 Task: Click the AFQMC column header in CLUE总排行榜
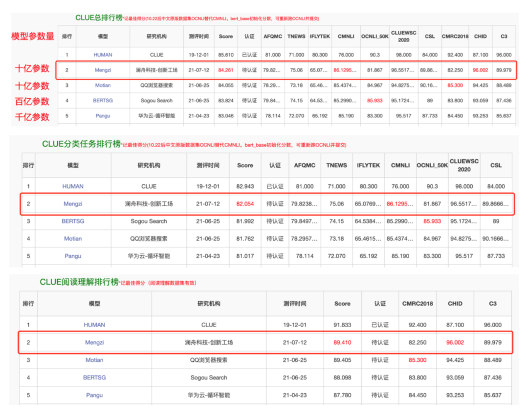(x=273, y=36)
